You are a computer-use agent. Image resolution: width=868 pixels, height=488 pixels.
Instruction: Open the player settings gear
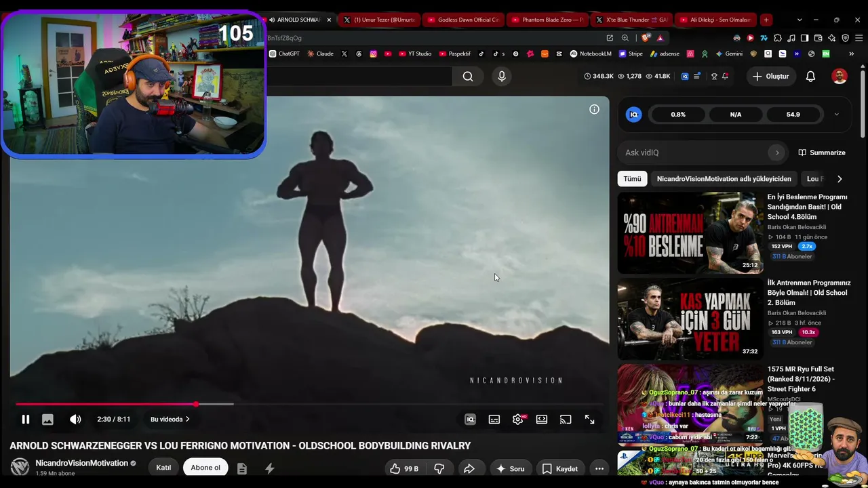518,420
